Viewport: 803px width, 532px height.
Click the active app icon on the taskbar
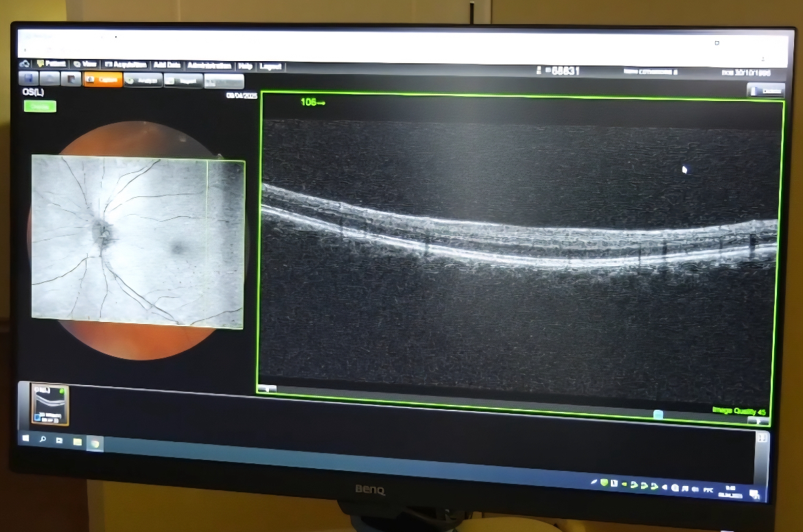click(95, 443)
